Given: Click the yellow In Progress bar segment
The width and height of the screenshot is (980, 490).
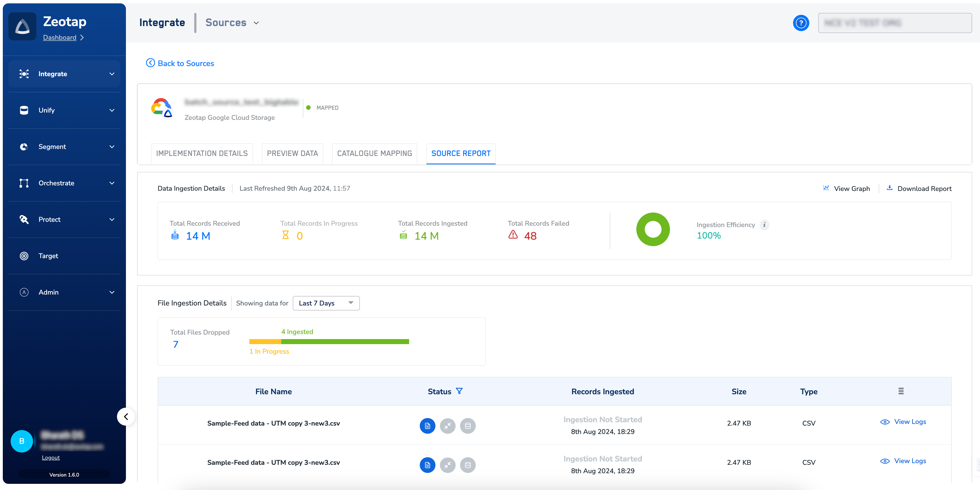Looking at the screenshot, I should 265,342.
